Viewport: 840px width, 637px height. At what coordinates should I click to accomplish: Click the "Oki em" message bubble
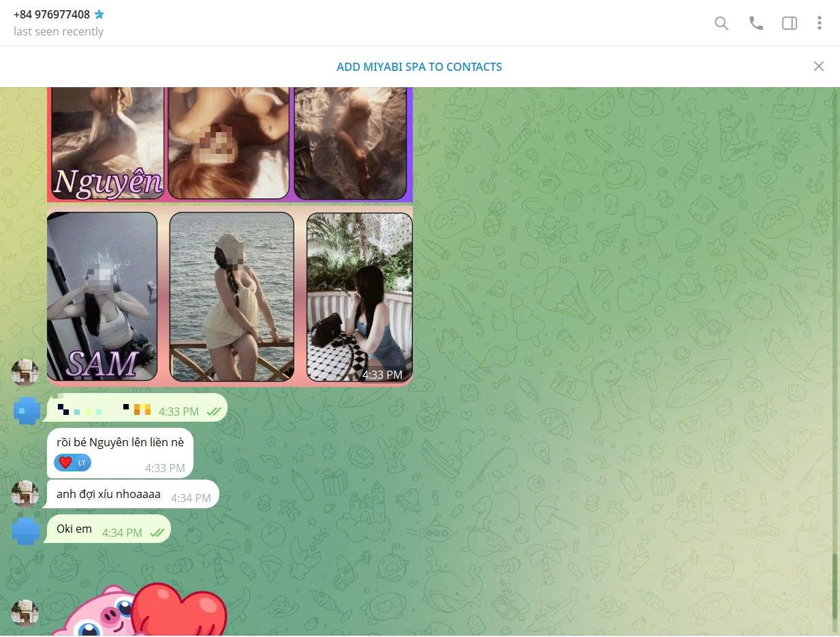107,529
